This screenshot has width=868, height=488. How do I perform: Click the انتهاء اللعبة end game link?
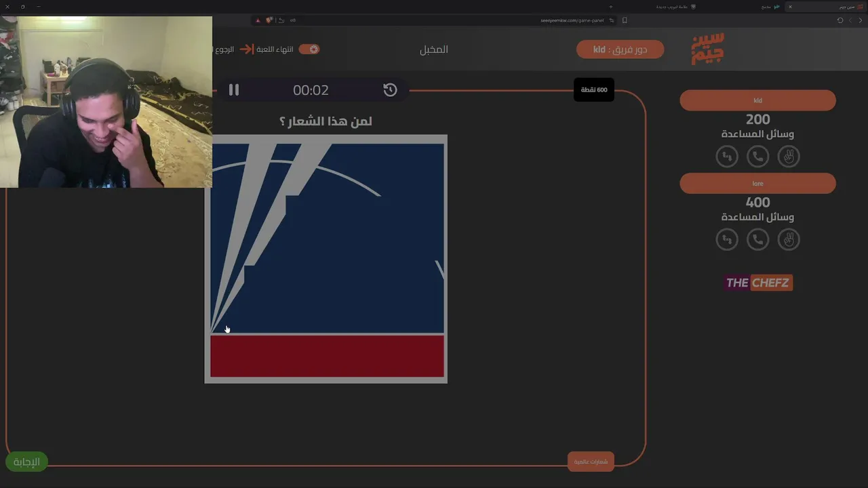(x=275, y=49)
